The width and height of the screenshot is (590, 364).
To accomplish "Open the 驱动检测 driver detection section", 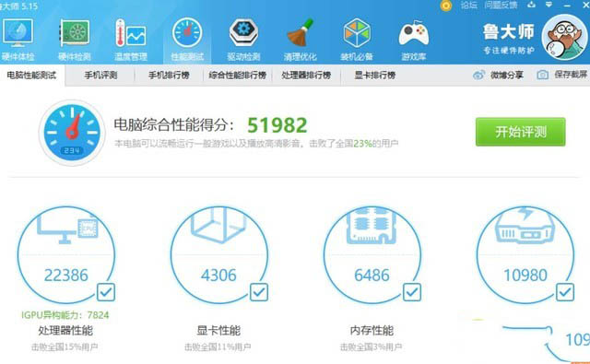I will [243, 40].
